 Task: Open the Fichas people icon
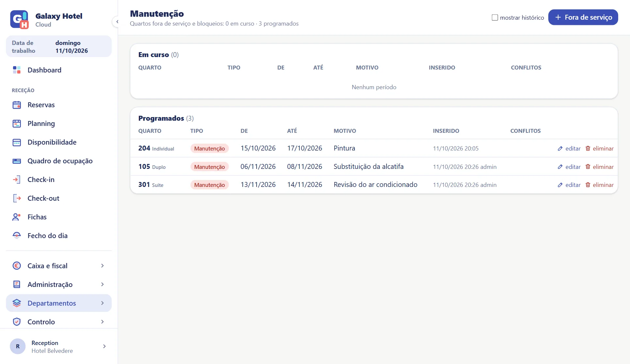coord(17,217)
